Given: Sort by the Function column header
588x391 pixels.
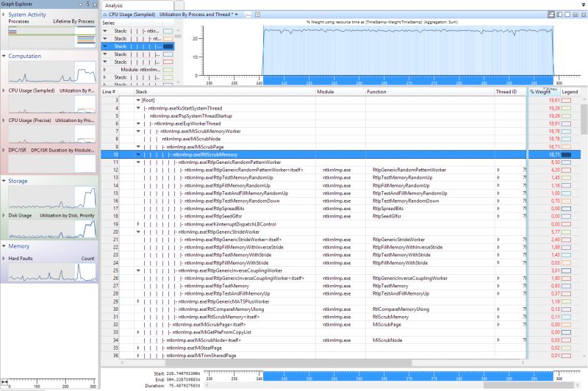Looking at the screenshot, I should point(376,91).
